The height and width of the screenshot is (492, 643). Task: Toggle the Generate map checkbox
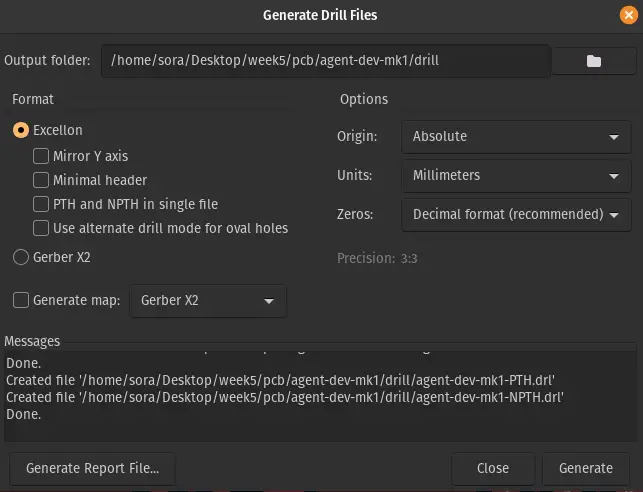click(x=21, y=300)
